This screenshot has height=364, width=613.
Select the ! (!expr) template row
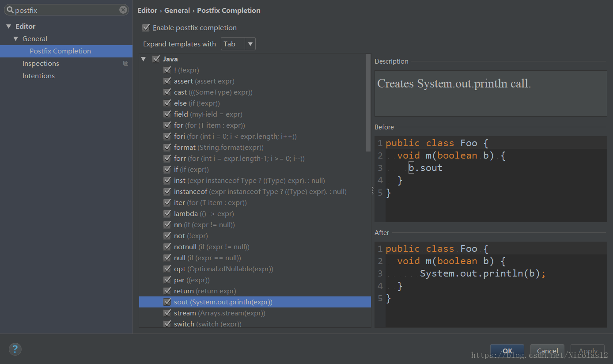pos(255,70)
